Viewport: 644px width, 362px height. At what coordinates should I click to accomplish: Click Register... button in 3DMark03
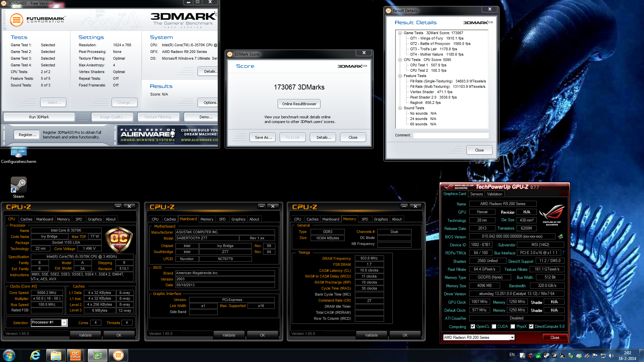tap(27, 135)
